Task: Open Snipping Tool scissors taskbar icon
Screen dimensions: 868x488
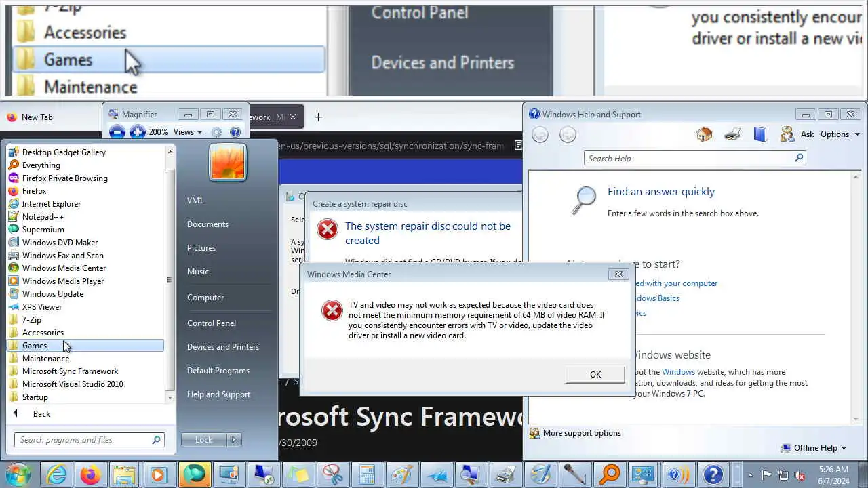Action: click(x=332, y=474)
